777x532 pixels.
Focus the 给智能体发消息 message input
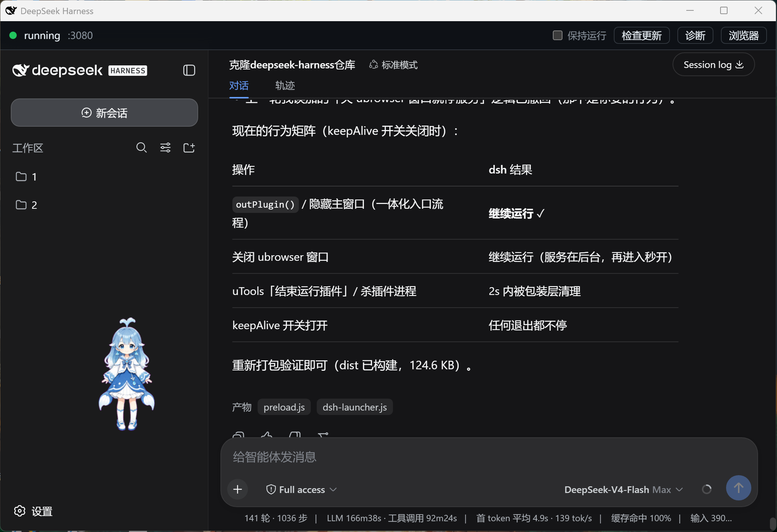click(x=489, y=457)
